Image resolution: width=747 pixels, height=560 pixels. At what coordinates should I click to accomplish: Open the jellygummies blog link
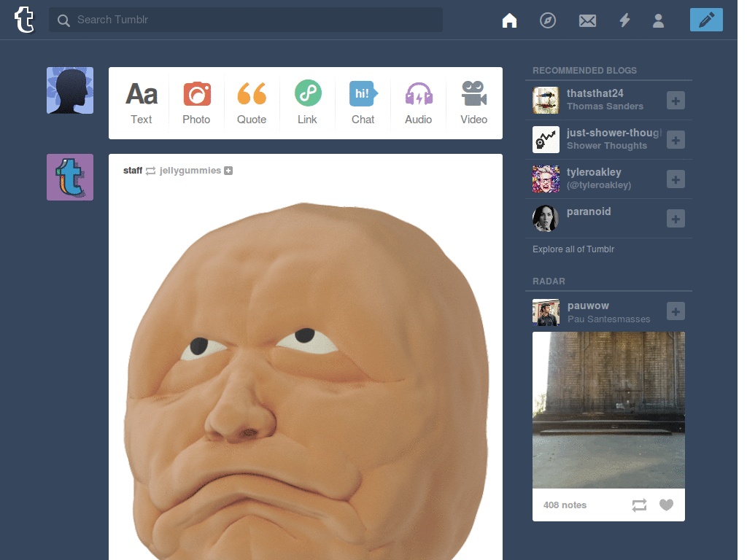coord(190,171)
